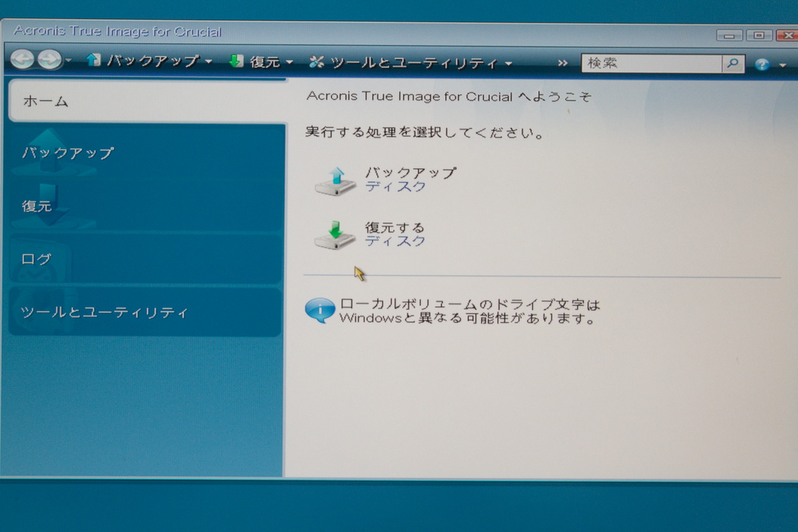Screen dimensions: 798x532
Task: Expand the バックアップ toolbar dropdown arrow
Action: (x=208, y=62)
